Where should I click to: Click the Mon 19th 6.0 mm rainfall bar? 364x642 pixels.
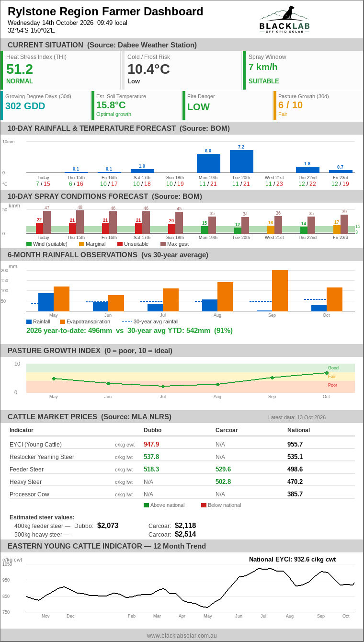point(208,163)
